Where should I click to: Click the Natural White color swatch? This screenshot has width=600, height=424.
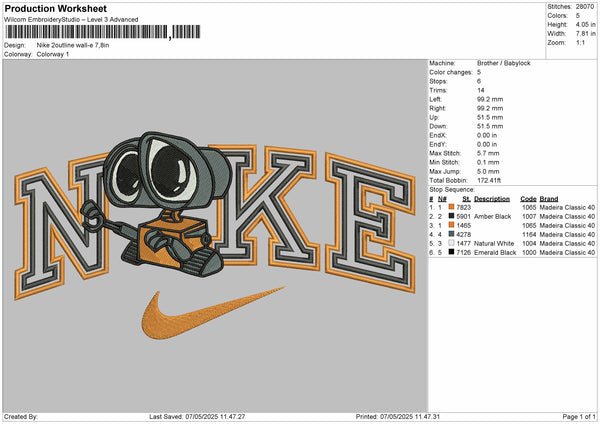click(x=451, y=243)
